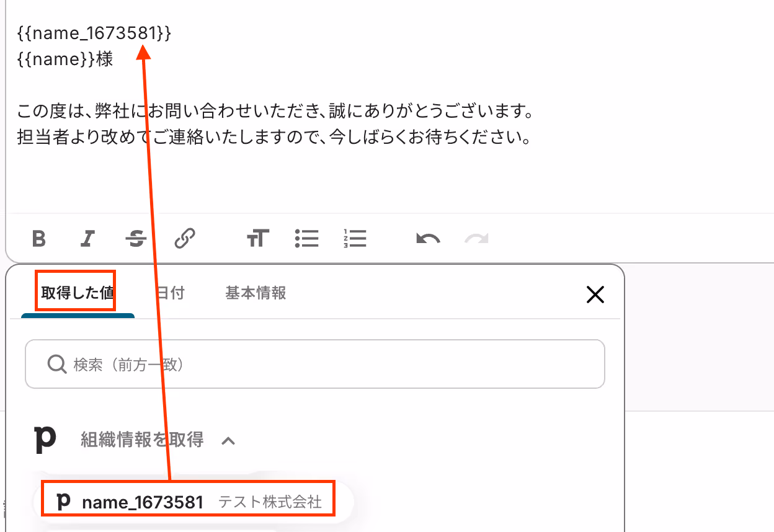Apply italic formatting
The width and height of the screenshot is (774, 532).
[88, 238]
